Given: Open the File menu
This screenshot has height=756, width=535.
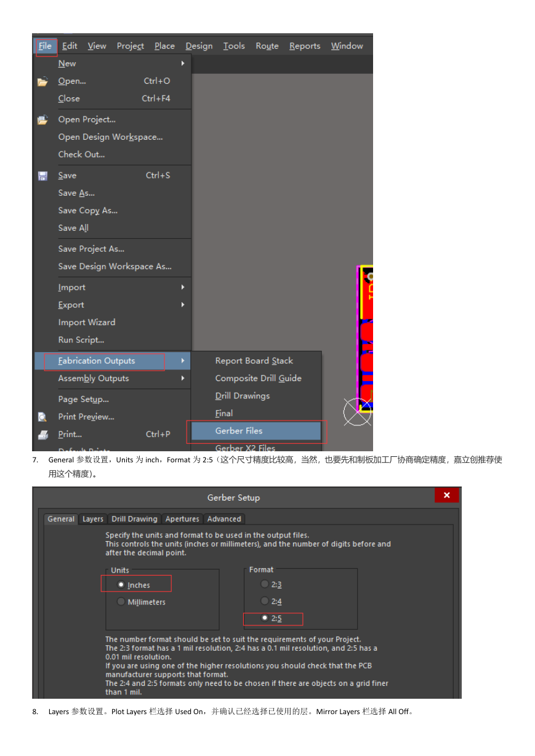Looking at the screenshot, I should click(x=45, y=46).
